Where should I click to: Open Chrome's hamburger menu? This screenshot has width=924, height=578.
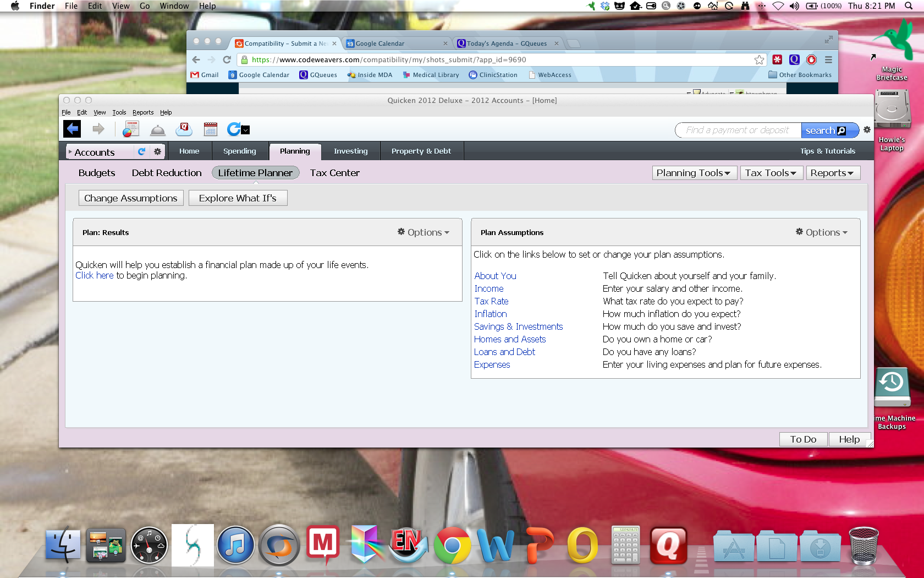[x=828, y=59]
